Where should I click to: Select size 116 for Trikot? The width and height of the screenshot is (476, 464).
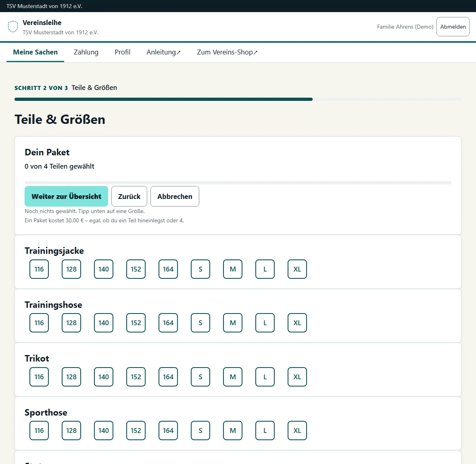coord(39,377)
